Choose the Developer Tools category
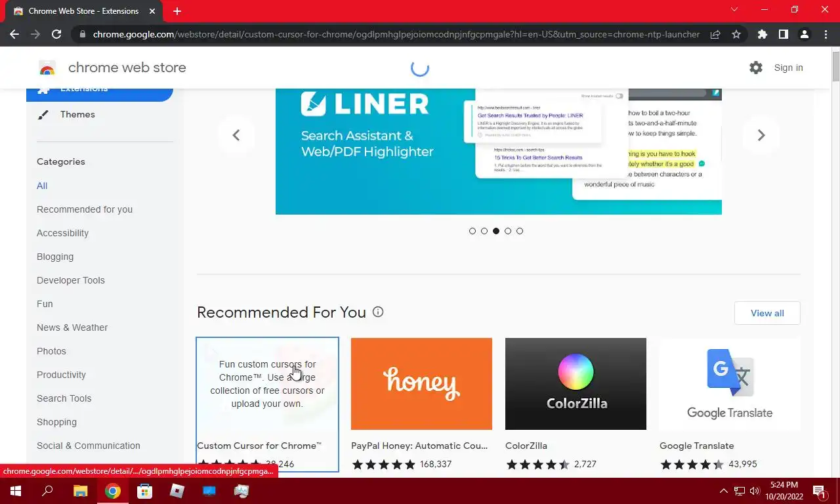 pos(71,280)
